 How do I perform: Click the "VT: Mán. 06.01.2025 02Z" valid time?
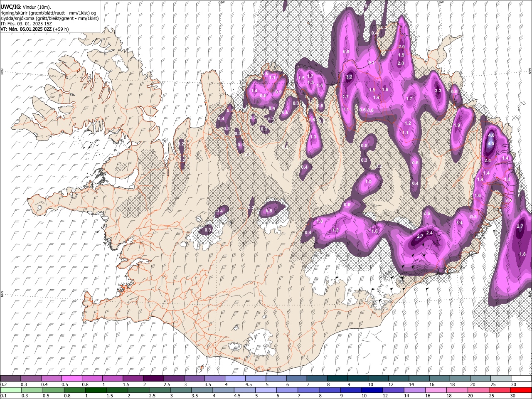(26, 29)
